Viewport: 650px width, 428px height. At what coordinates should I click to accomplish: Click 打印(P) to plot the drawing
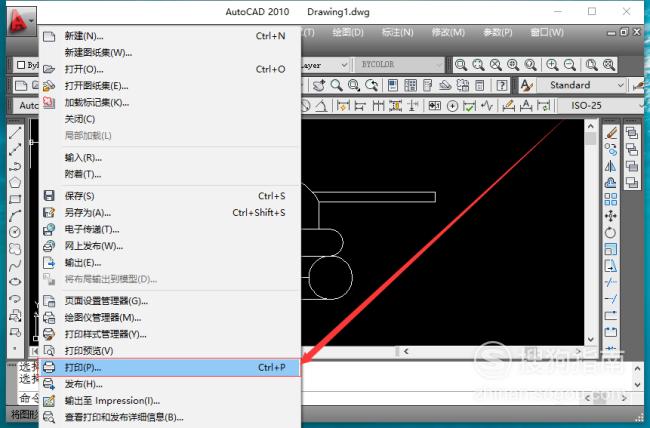pyautogui.click(x=170, y=368)
